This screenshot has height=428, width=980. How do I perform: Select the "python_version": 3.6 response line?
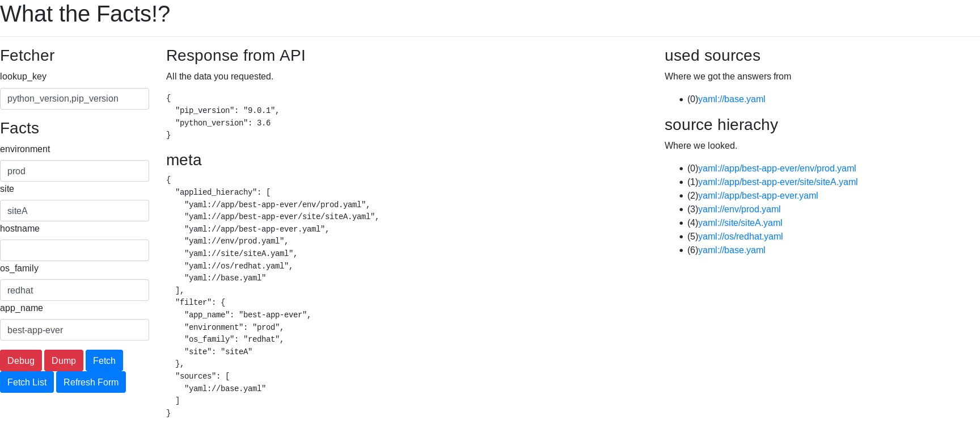pyautogui.click(x=223, y=123)
